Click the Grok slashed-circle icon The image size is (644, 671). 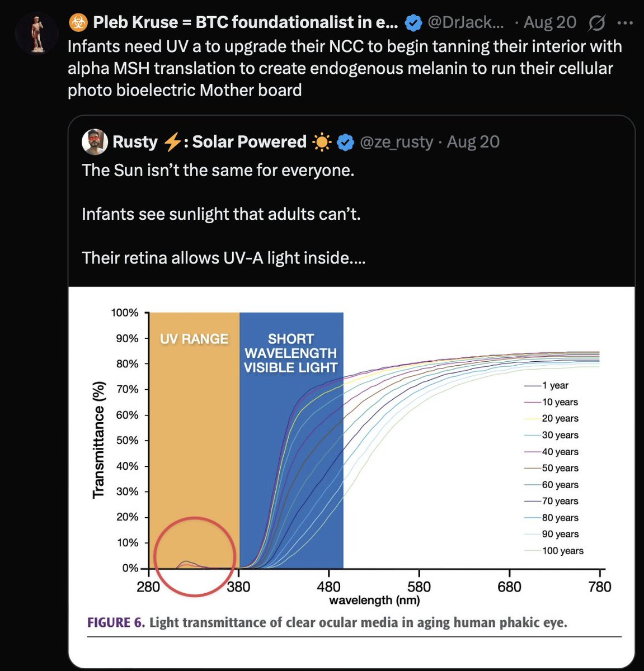pos(597,23)
